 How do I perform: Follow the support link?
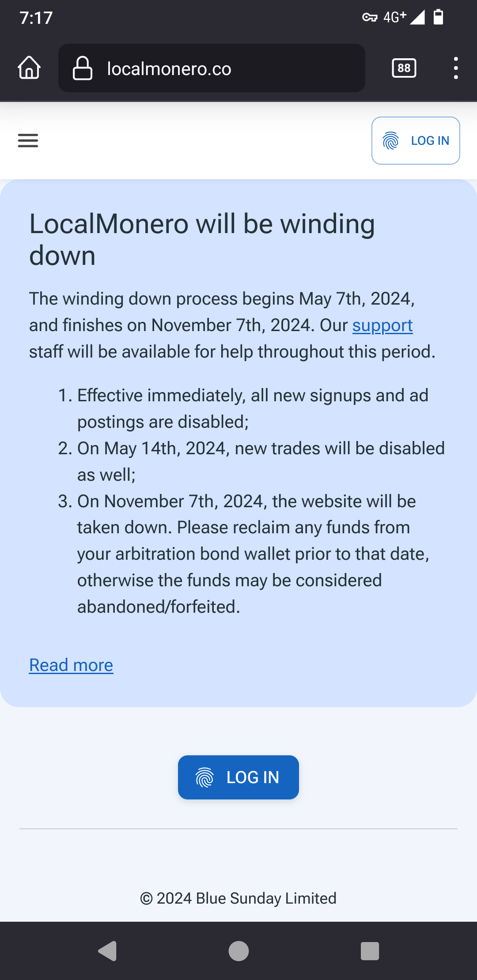[382, 325]
